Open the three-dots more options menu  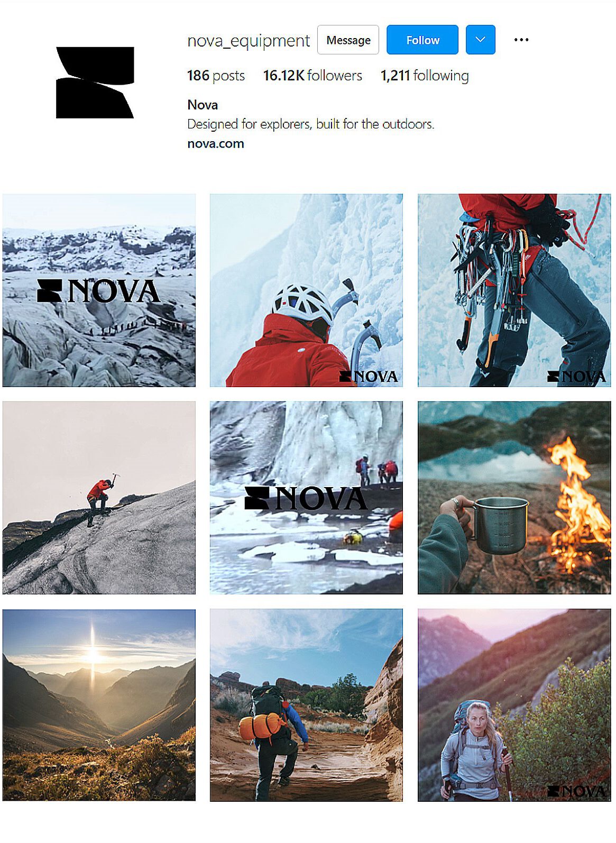click(x=521, y=40)
